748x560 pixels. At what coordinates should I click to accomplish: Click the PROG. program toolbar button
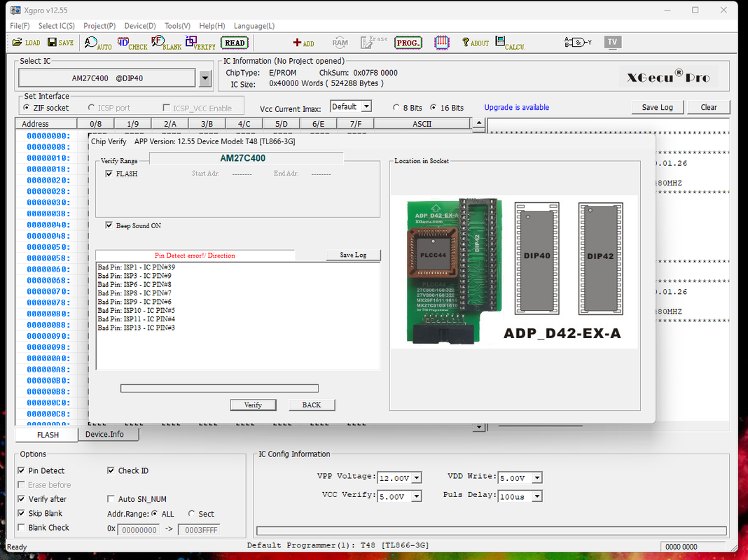[408, 43]
